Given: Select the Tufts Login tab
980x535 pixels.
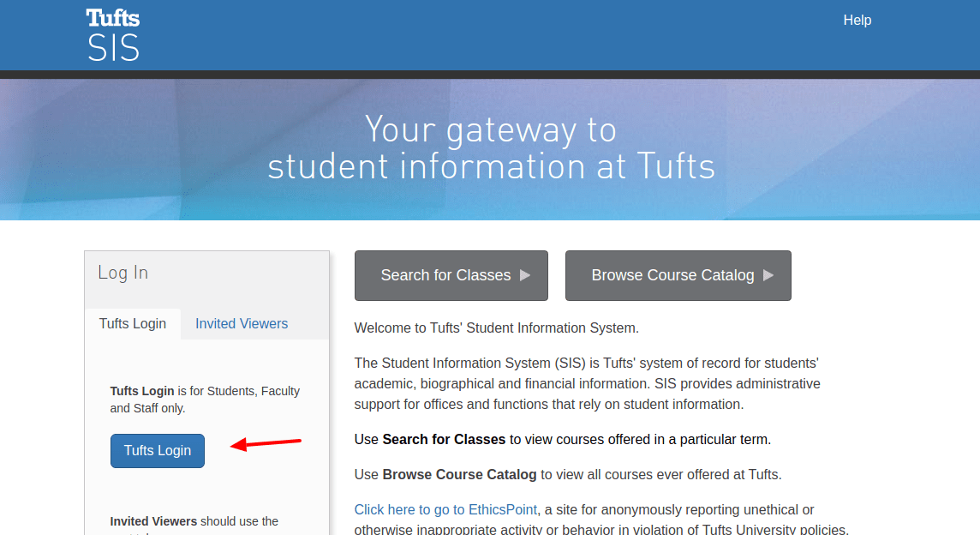Looking at the screenshot, I should coord(133,323).
